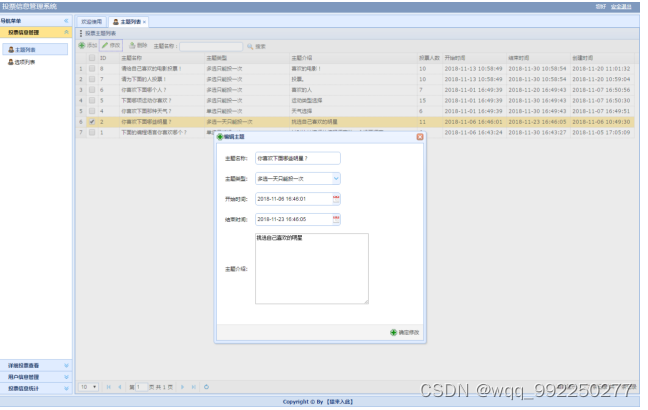Click the pager refresh icon
Image resolution: width=648 pixels, height=410 pixels.
click(x=206, y=387)
